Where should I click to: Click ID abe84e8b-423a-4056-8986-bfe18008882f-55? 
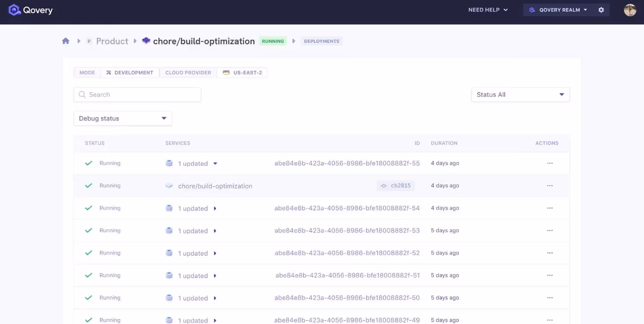[x=347, y=163]
